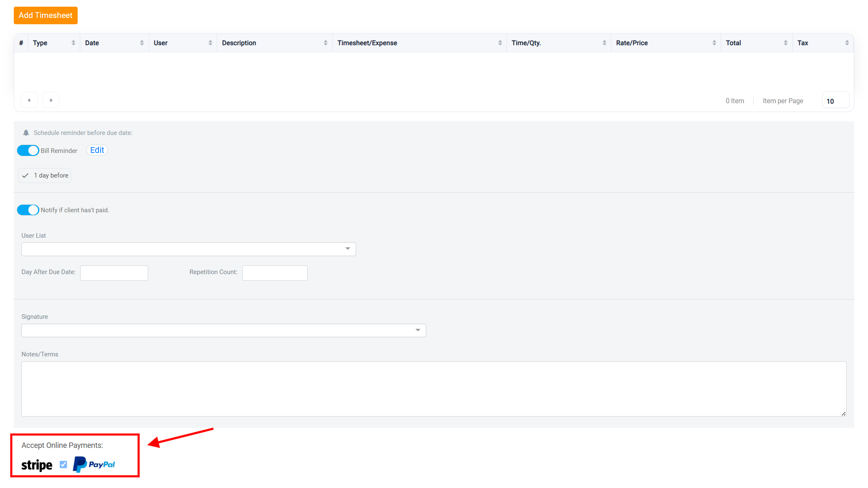Click the next page arrow button

(51, 100)
